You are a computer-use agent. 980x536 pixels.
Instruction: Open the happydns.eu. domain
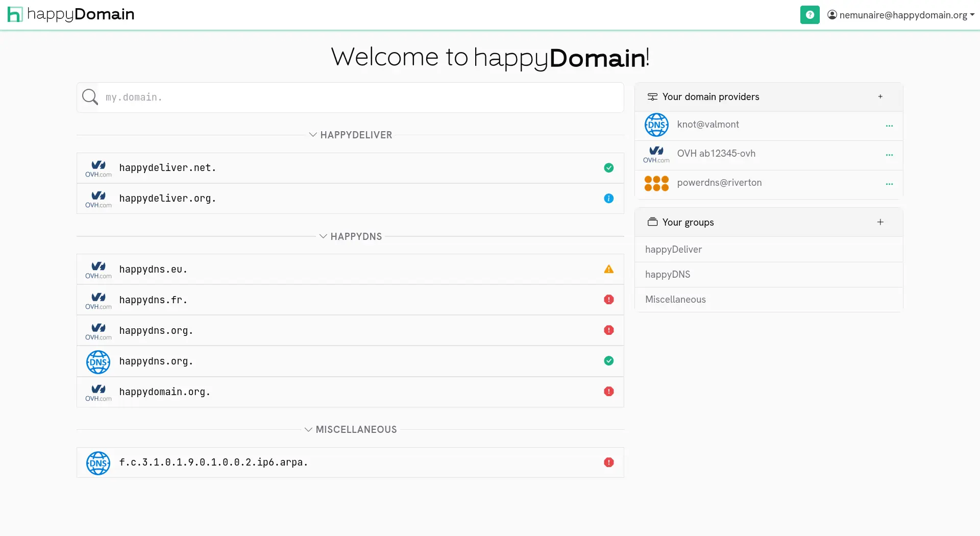[x=350, y=270]
